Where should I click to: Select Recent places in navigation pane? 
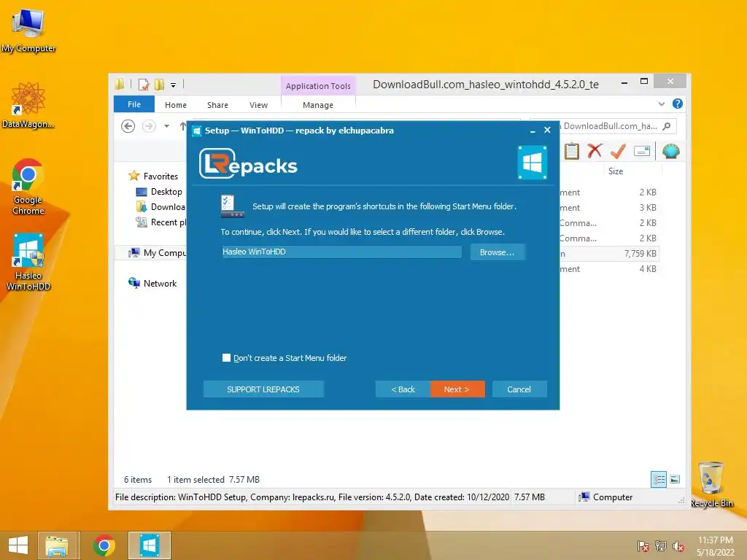163,222
